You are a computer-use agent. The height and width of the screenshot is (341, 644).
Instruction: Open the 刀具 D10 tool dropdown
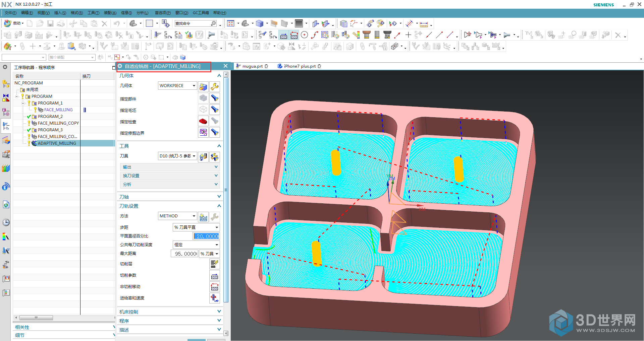[177, 156]
